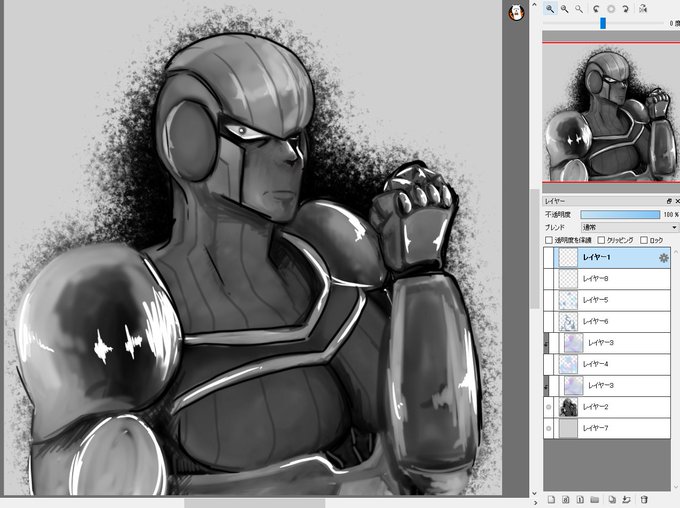Viewport: 680px width, 508px height.
Task: Undock the layer panel
Action: click(669, 201)
